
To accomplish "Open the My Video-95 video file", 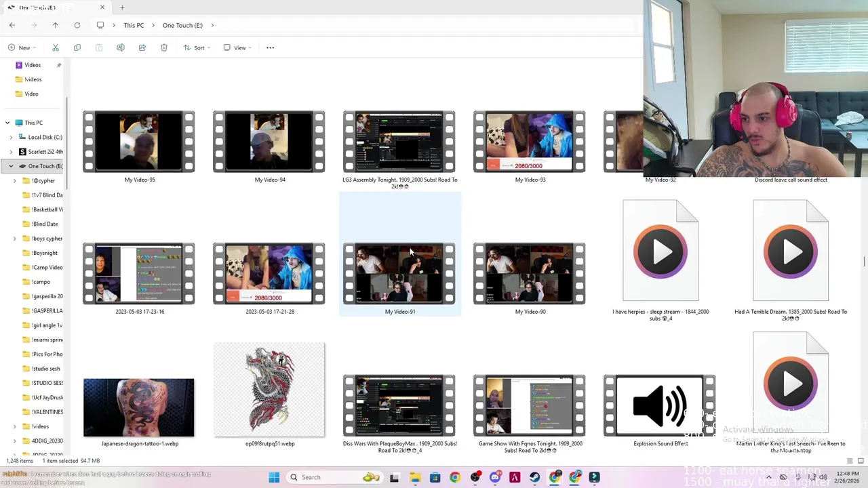I will tap(139, 142).
